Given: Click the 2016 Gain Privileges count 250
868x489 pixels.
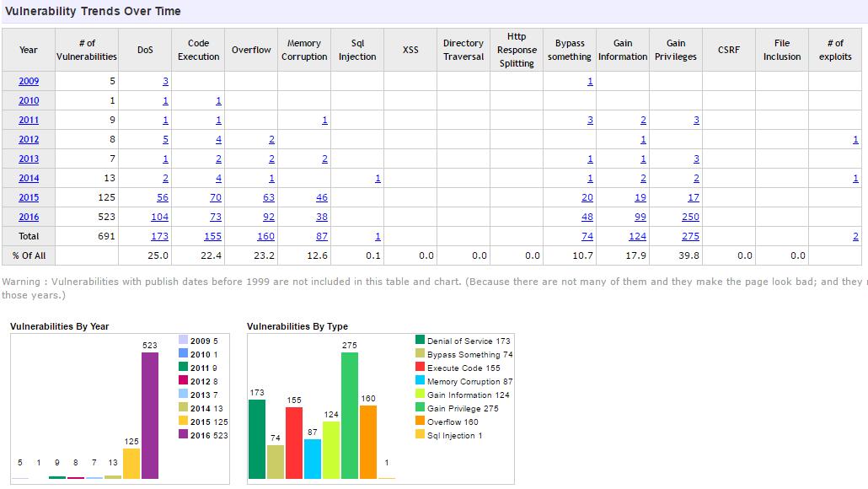Looking at the screenshot, I should [x=689, y=217].
